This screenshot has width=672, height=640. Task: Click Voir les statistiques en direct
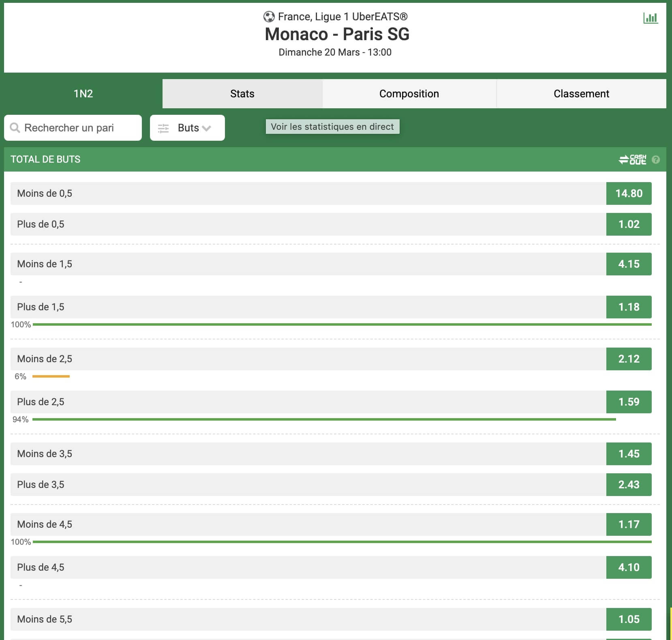pos(332,127)
